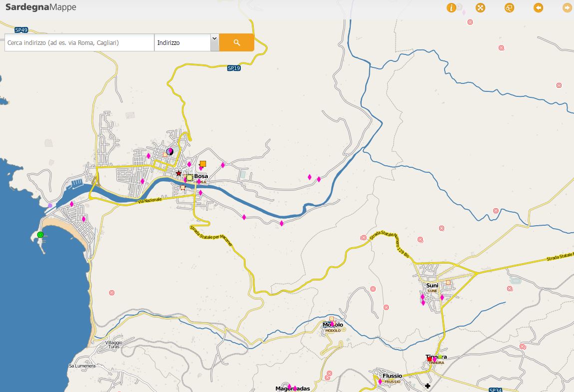574x392 pixels.
Task: Zoom the map to full extent
Action: click(480, 7)
